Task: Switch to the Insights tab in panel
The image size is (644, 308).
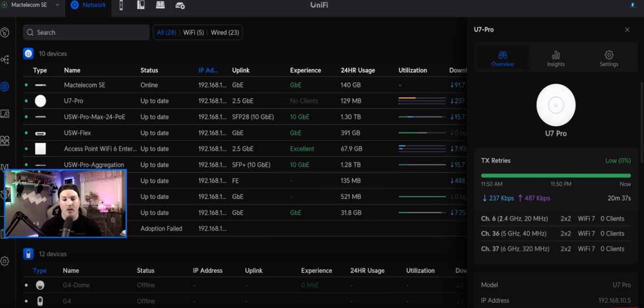Action: tap(556, 58)
